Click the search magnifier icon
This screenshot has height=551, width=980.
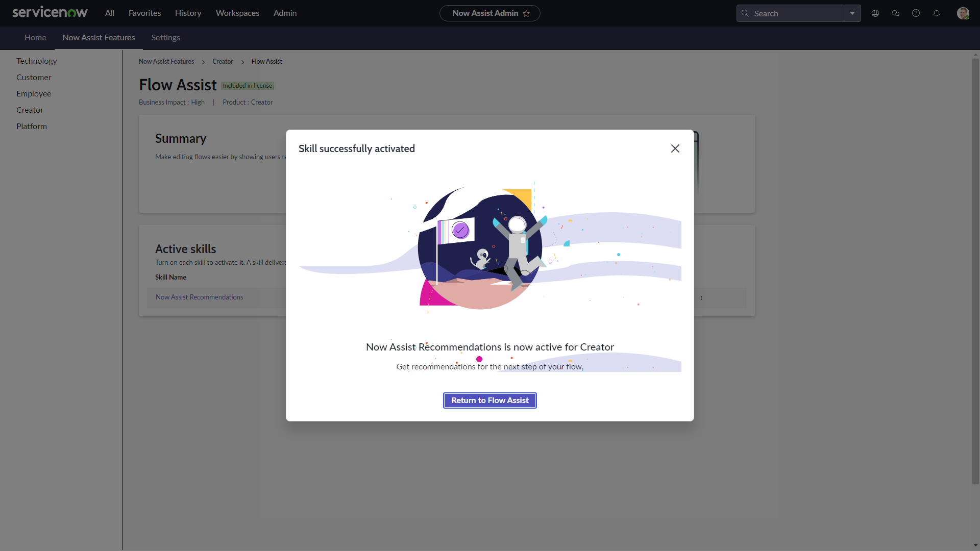click(x=745, y=13)
